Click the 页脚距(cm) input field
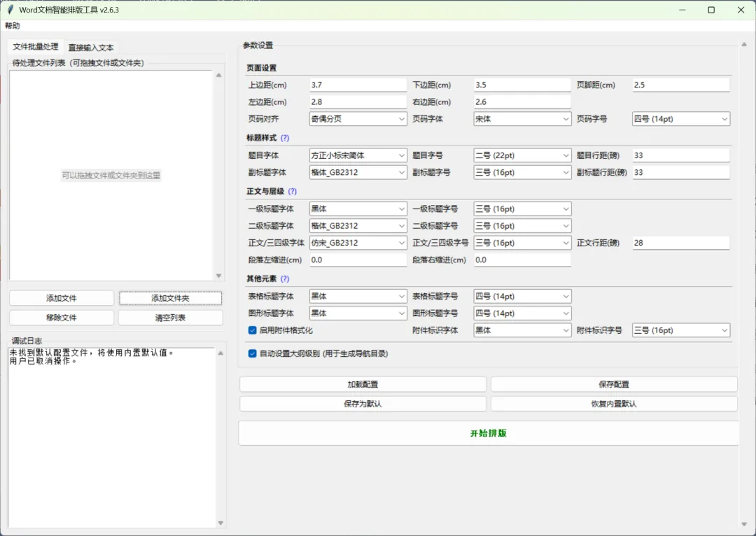Image resolution: width=756 pixels, height=536 pixels. point(681,85)
